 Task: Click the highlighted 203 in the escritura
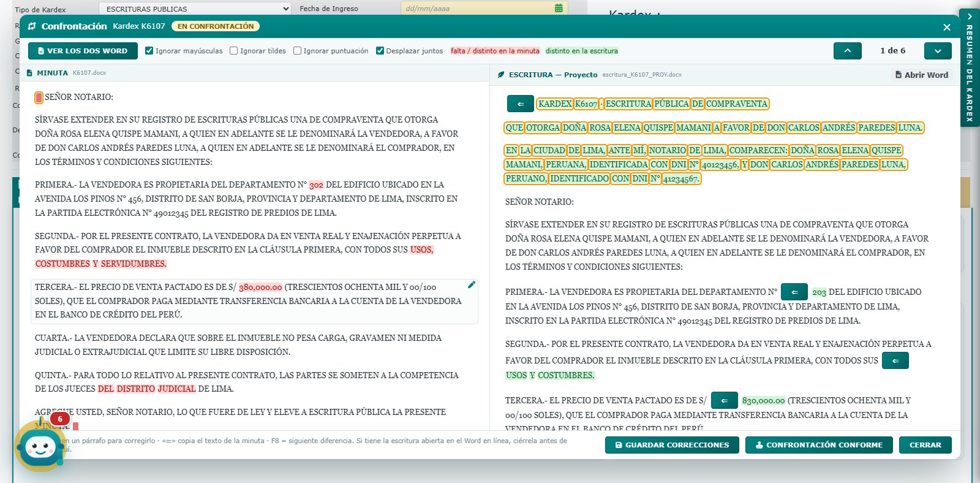(x=819, y=292)
